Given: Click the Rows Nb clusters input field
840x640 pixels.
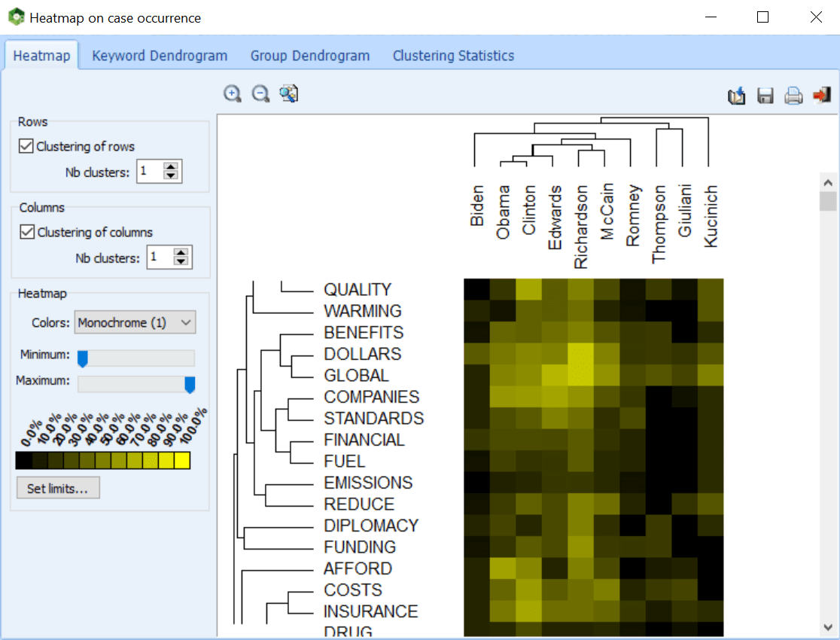Looking at the screenshot, I should (150, 172).
